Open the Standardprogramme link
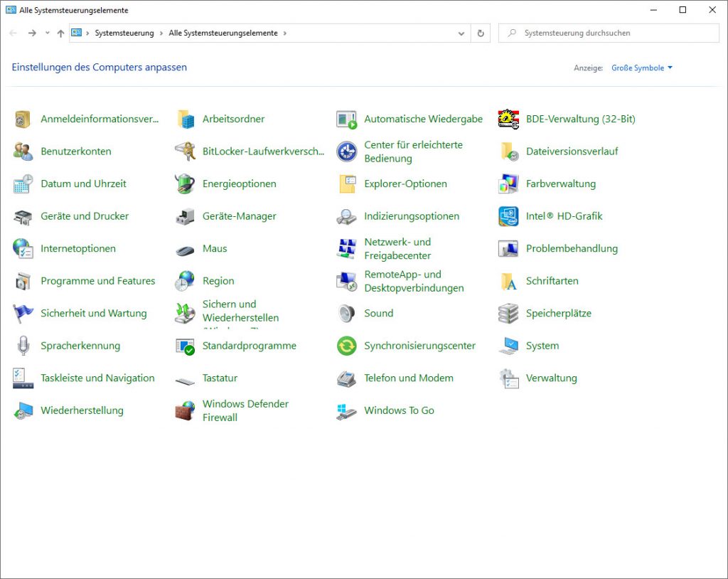 pos(250,346)
